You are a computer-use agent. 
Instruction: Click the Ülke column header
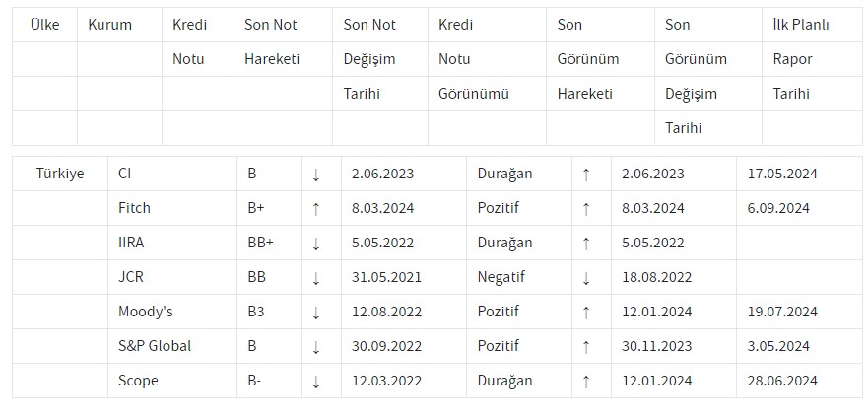[45, 25]
